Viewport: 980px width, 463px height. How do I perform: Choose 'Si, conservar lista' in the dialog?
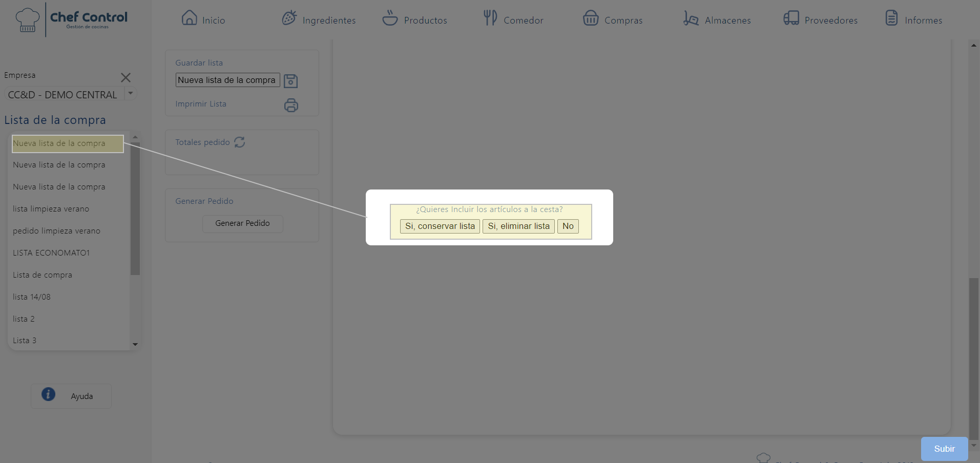[x=440, y=226]
